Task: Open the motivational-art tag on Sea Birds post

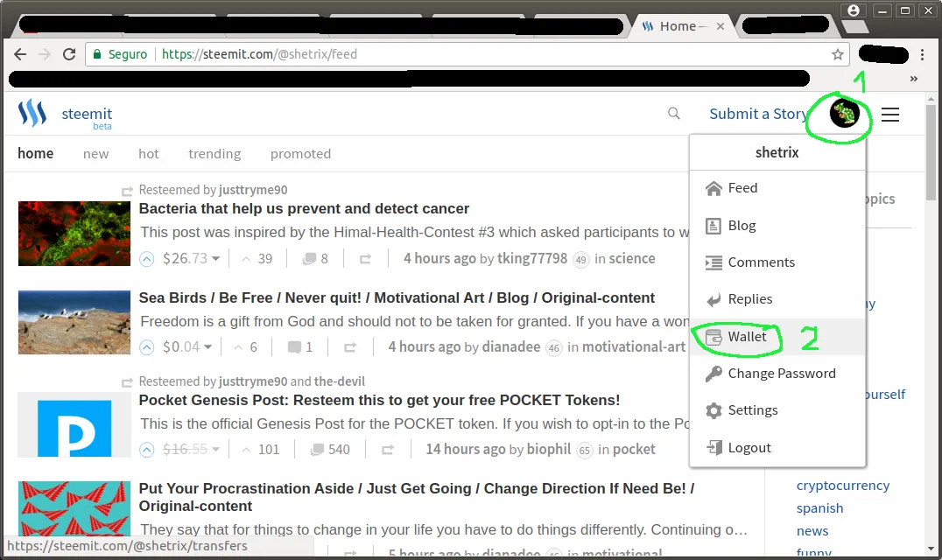Action: (634, 346)
